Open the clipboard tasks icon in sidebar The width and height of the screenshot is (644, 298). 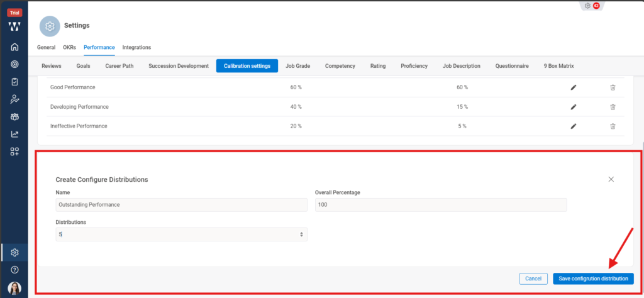coord(14,82)
